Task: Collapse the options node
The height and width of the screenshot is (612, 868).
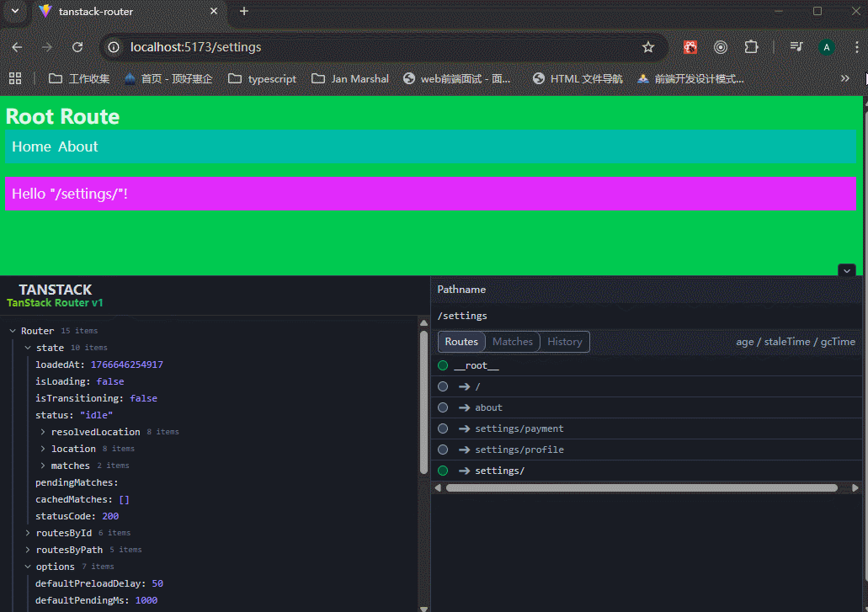Action: pos(28,567)
